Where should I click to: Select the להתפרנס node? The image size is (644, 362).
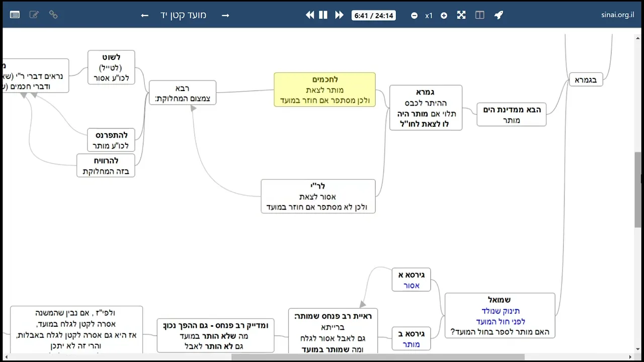click(x=111, y=140)
